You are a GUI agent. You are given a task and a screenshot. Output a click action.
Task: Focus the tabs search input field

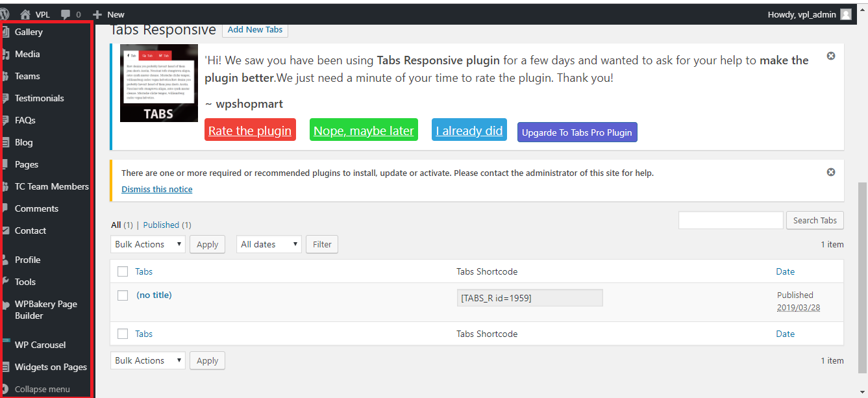click(x=731, y=220)
